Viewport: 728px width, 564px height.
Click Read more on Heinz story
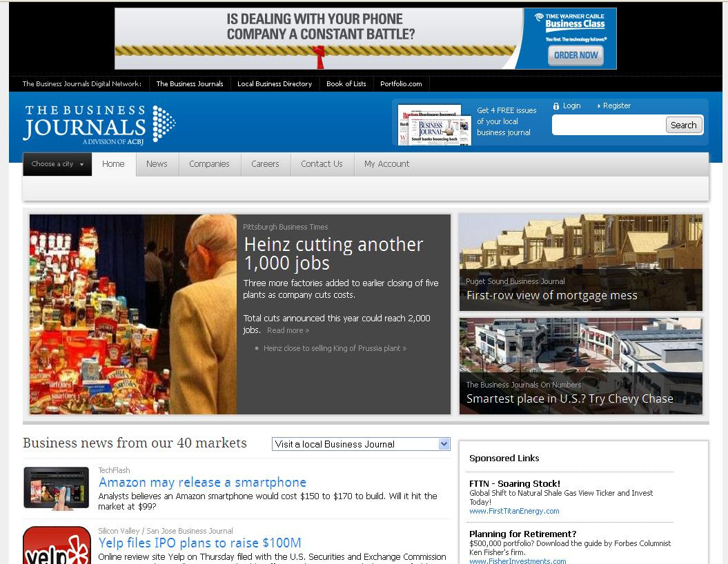click(288, 330)
